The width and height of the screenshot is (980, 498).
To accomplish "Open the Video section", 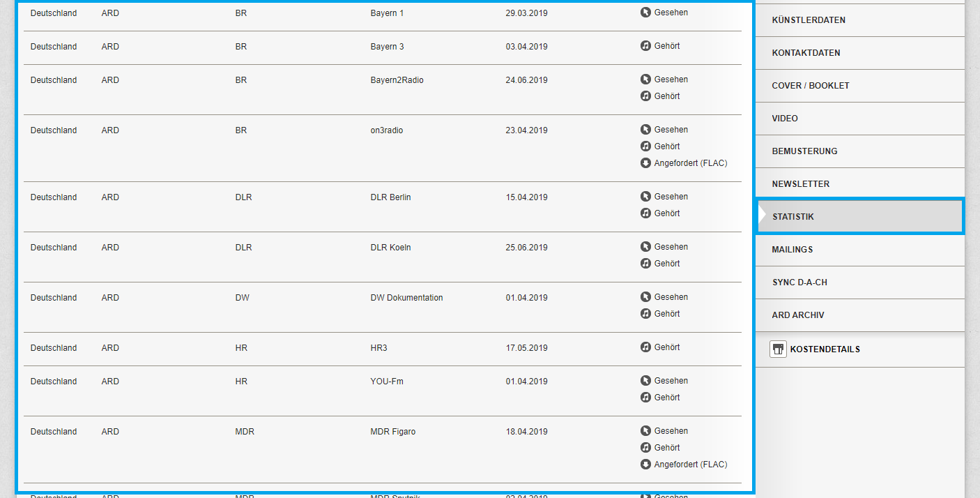I will pos(859,119).
